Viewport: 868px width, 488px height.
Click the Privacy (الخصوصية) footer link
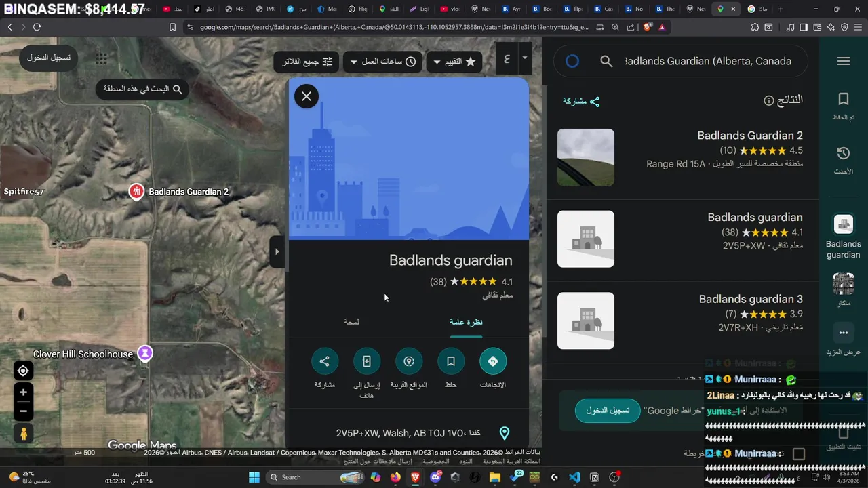(x=436, y=461)
